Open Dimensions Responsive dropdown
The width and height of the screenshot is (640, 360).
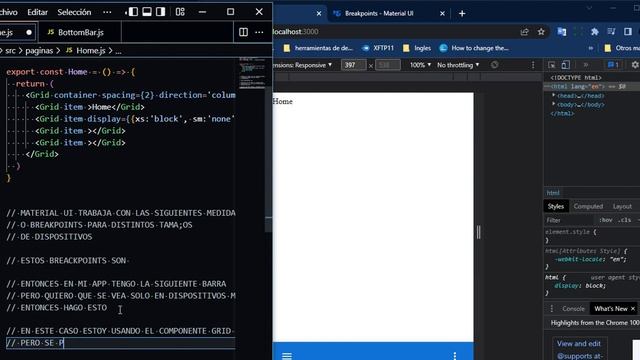click(x=303, y=65)
